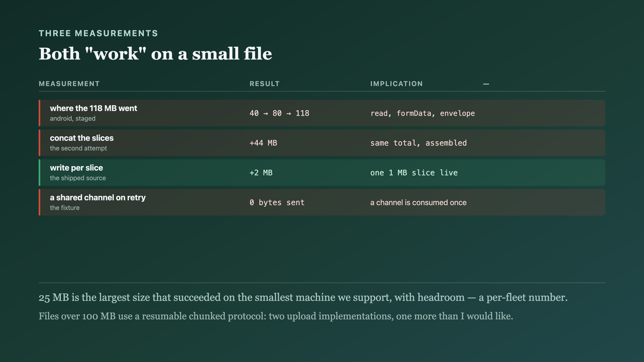Viewport: 644px width, 362px height.
Task: Click 'same total, assembled' implication
Action: (x=419, y=143)
